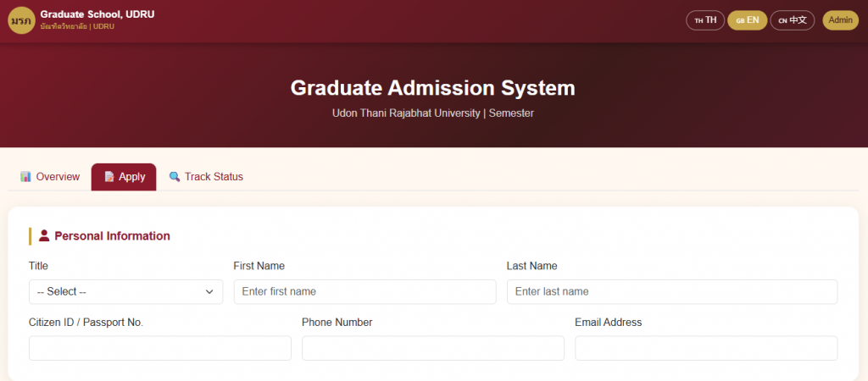
Task: Click the Citizen ID / Passport No. field
Action: coord(159,348)
